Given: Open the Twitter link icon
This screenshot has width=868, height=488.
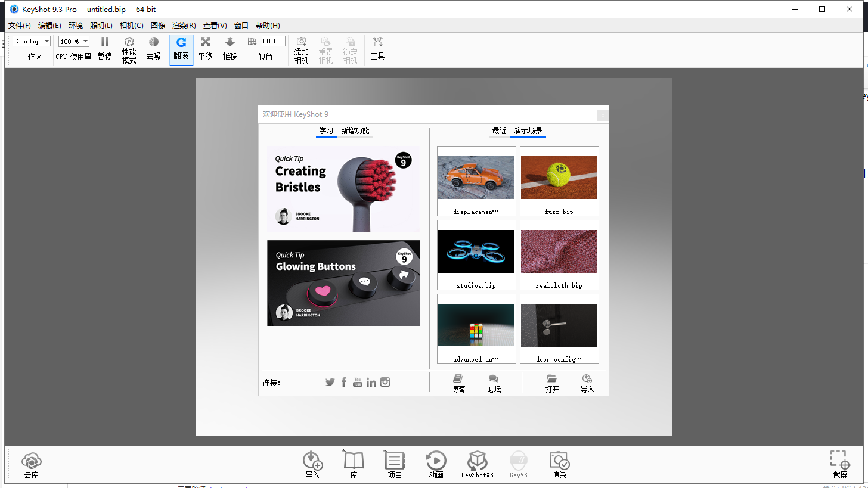Looking at the screenshot, I should [x=330, y=382].
